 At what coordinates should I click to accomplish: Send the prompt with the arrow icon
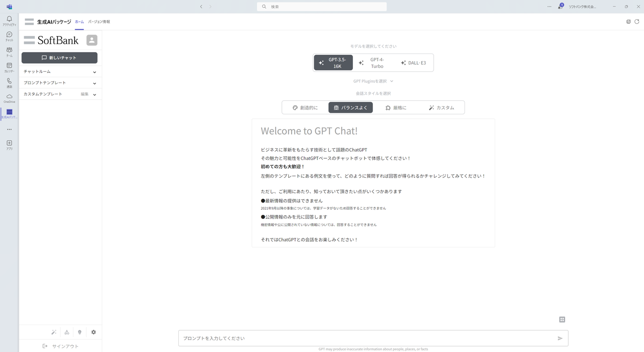click(560, 338)
